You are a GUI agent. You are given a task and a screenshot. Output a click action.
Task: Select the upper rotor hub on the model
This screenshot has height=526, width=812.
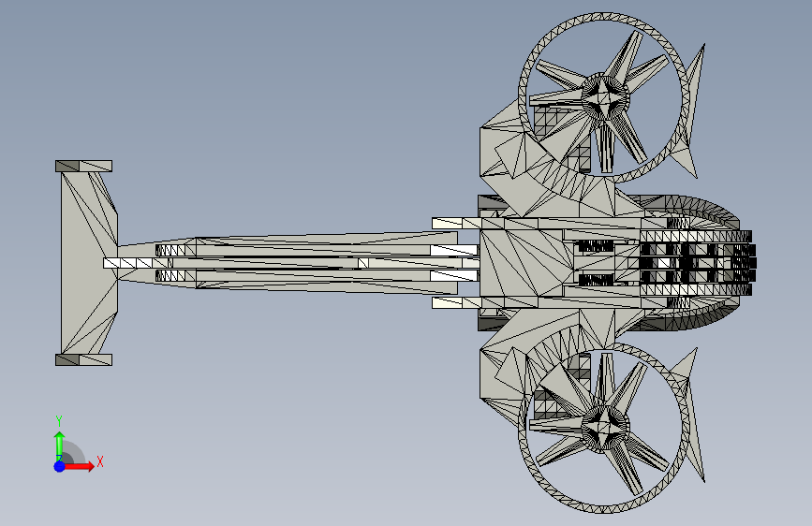point(605,96)
